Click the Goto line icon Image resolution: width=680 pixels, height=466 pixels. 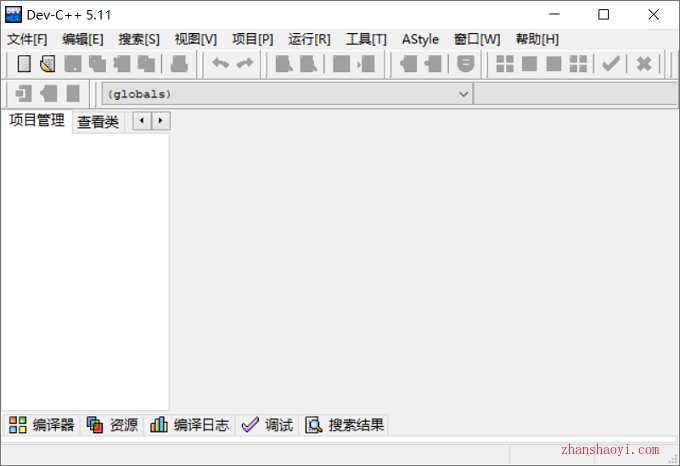pyautogui.click(x=366, y=64)
